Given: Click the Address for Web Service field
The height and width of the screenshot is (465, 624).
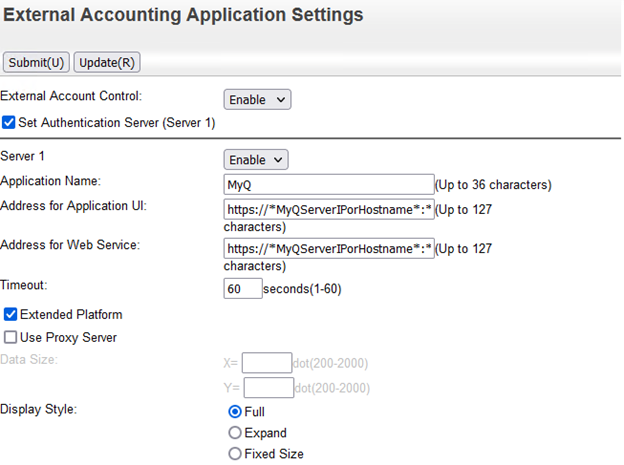Looking at the screenshot, I should [x=328, y=248].
